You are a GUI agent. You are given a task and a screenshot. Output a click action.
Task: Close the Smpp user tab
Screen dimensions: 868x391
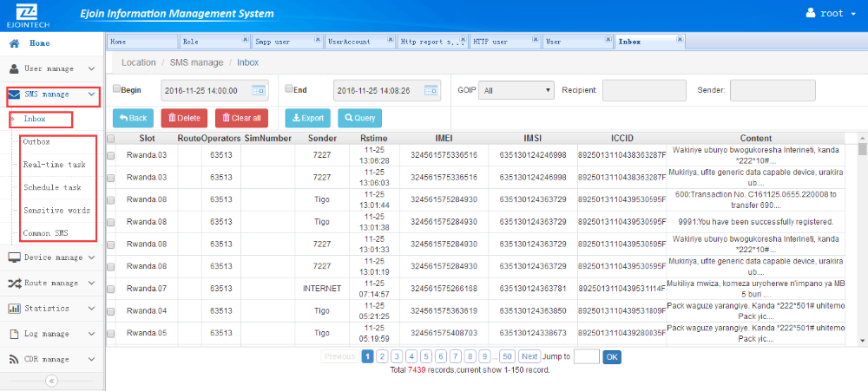[318, 39]
